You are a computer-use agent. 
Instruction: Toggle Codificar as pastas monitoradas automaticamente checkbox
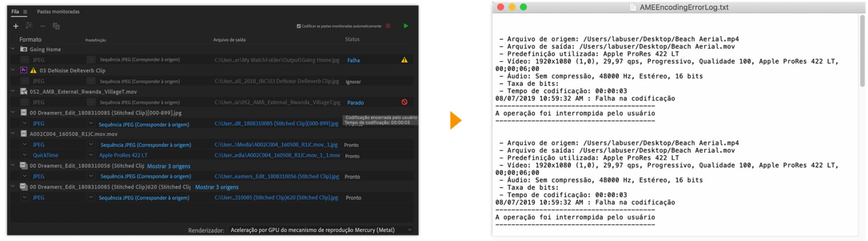(x=298, y=26)
